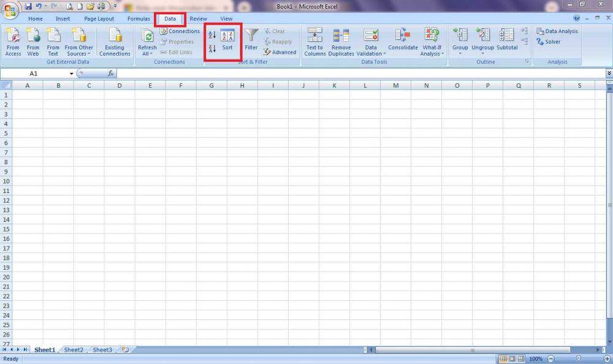Click the Consolidate tool
This screenshot has height=364, width=613.
[403, 40]
